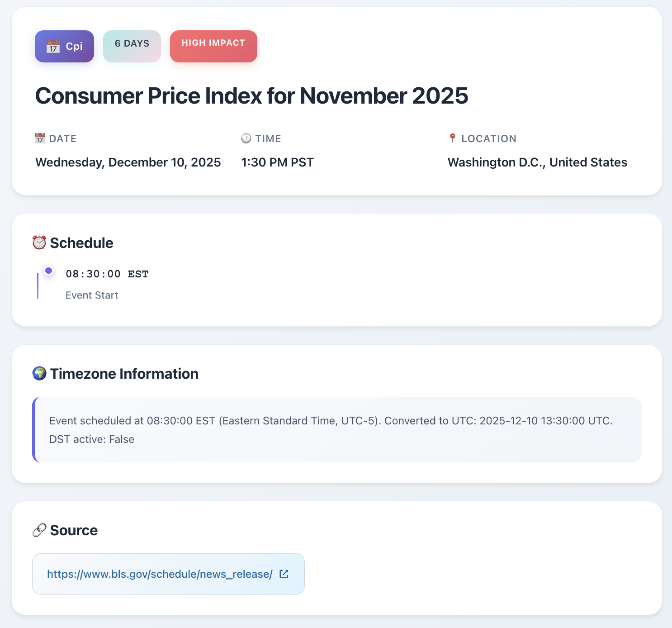Click the chain link icon next to Source
672x628 pixels.
pos(40,530)
